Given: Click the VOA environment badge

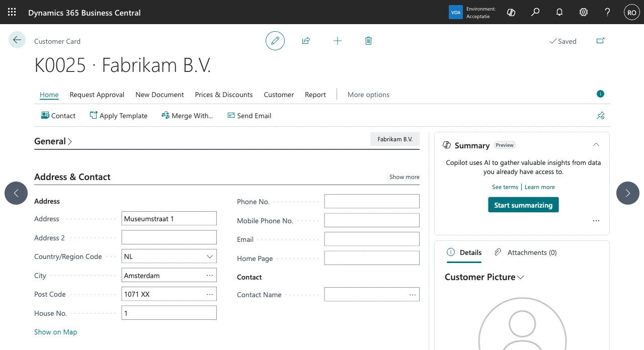Looking at the screenshot, I should click(455, 12).
